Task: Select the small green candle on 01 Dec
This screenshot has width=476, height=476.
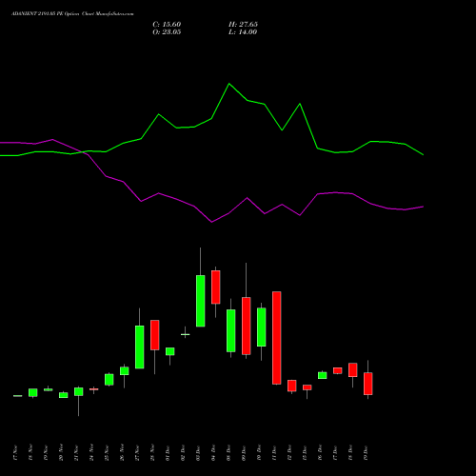Action: (170, 351)
